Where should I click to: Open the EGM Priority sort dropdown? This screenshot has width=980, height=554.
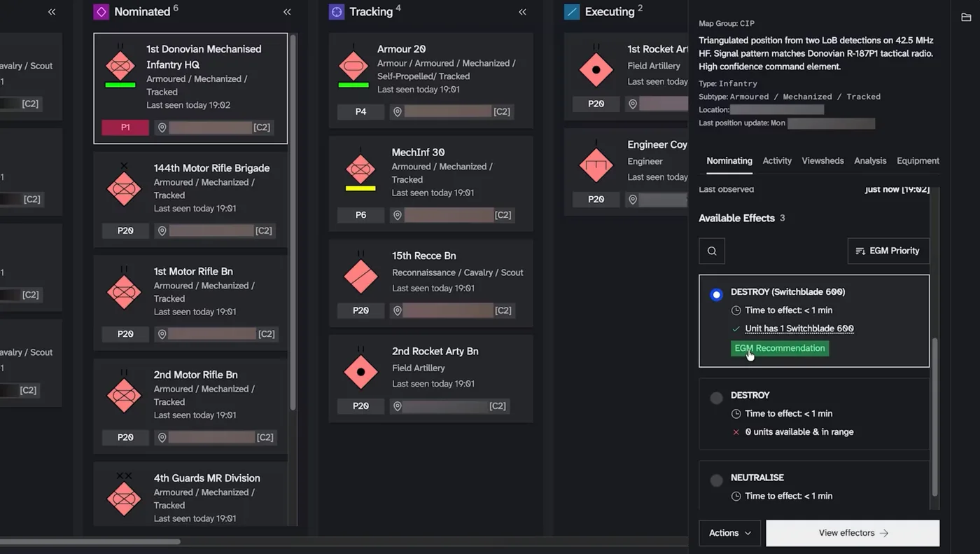(888, 251)
